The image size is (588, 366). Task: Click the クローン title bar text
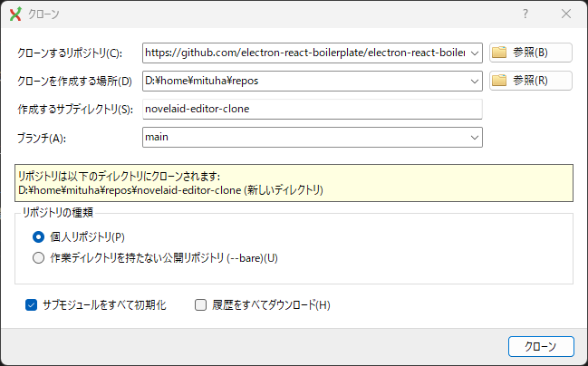click(x=44, y=14)
